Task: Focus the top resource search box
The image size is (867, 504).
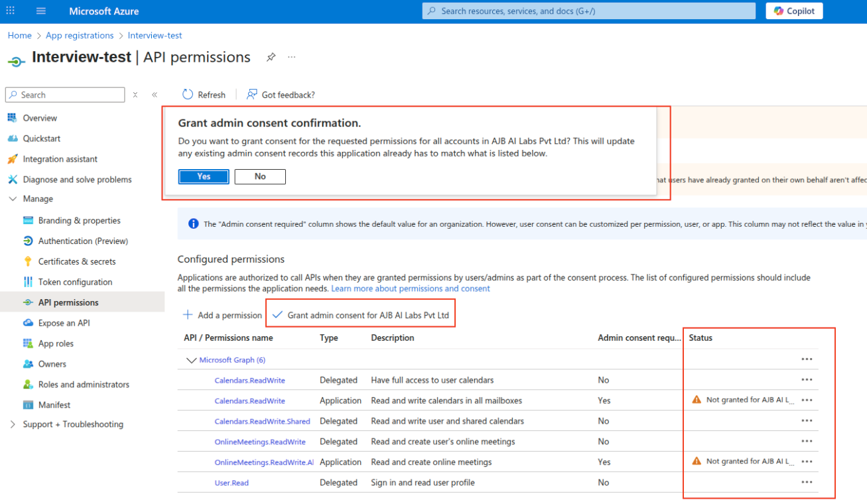Action: pyautogui.click(x=589, y=11)
